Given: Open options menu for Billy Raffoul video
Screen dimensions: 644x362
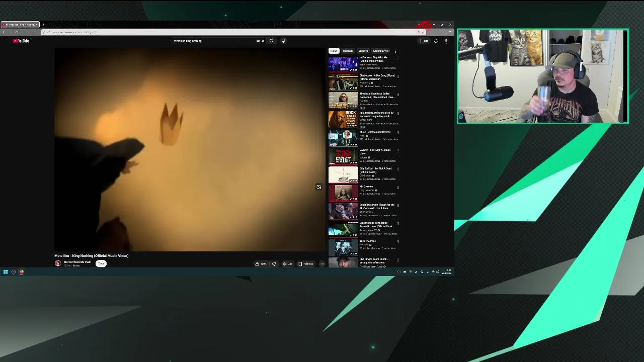Looking at the screenshot, I should tap(398, 169).
